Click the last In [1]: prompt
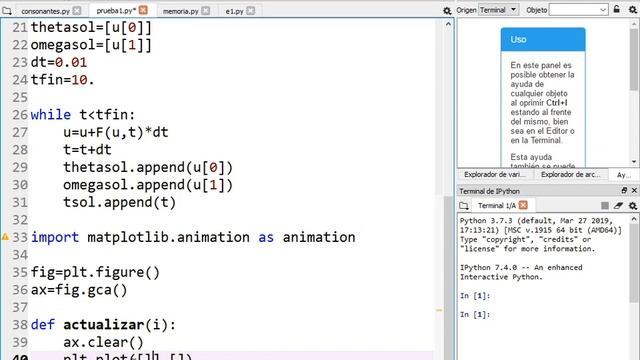This screenshot has width=640, height=360. pos(475,315)
